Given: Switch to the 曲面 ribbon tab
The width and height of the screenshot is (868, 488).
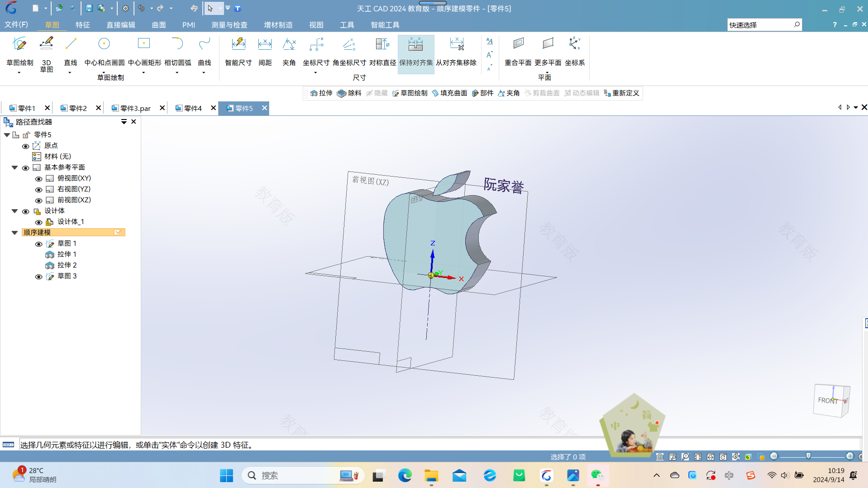Looking at the screenshot, I should coord(159,24).
